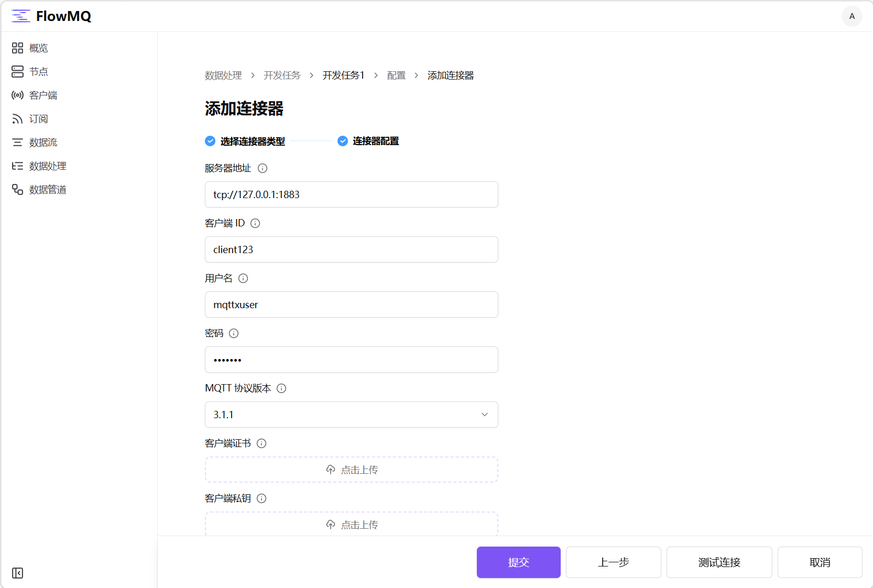Click 测试连接 to test connection
Screen dimensions: 873x588
point(719,562)
